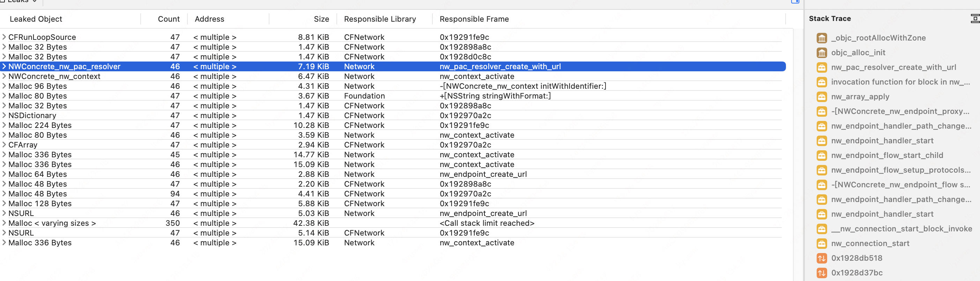This screenshot has width=980, height=281.
Task: Expand the NSDictionary leaked object row
Action: click(4, 115)
